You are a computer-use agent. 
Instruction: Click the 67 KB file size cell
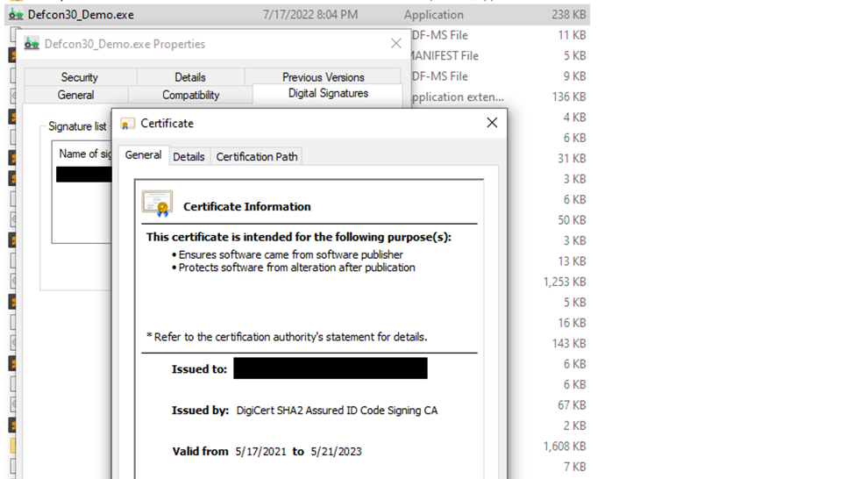click(572, 405)
